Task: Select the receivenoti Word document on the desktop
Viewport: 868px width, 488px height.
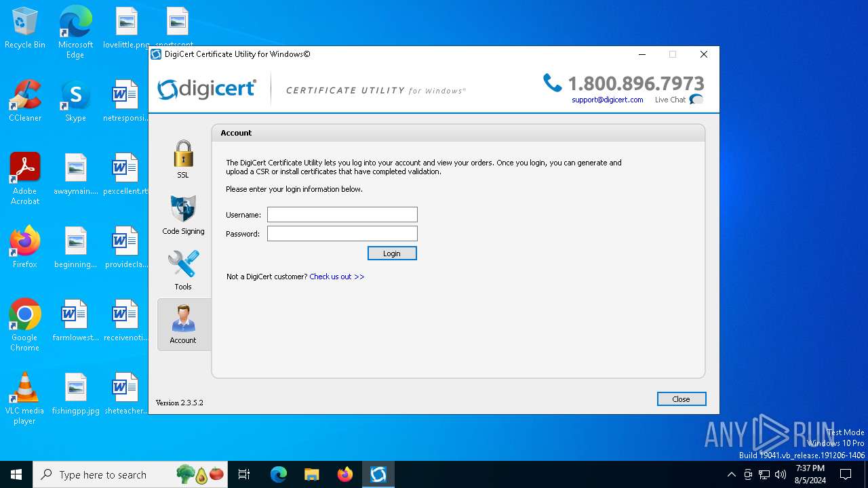Action: pos(125,321)
